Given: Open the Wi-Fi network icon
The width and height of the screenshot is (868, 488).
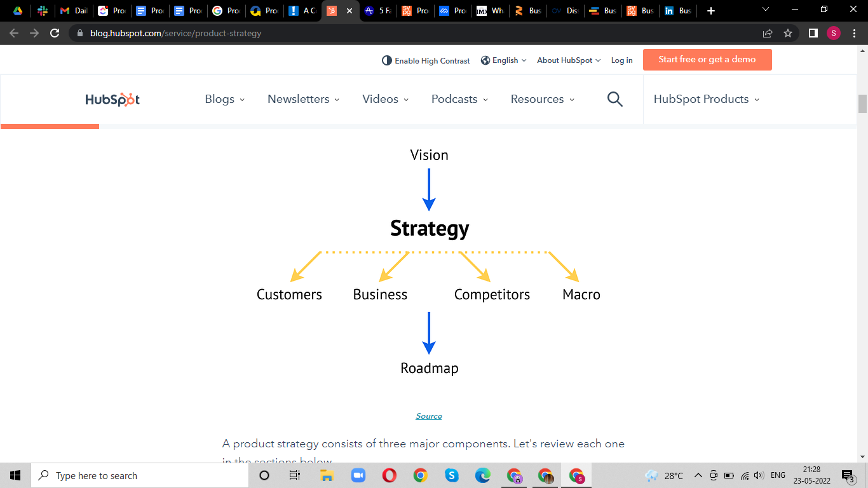Looking at the screenshot, I should tap(745, 475).
